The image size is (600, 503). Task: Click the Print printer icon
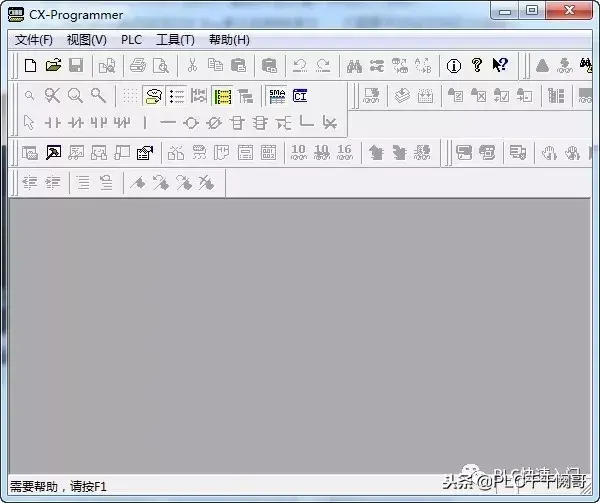(138, 65)
